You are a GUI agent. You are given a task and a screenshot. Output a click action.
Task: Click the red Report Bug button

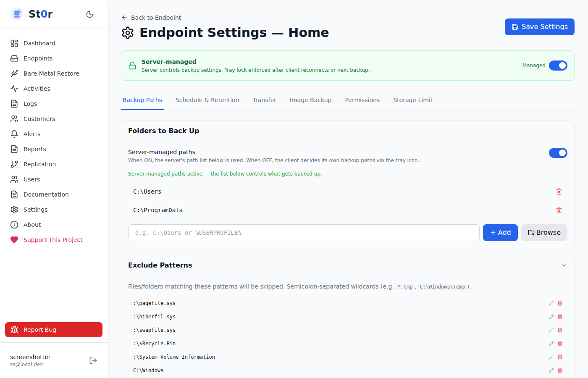pos(54,330)
